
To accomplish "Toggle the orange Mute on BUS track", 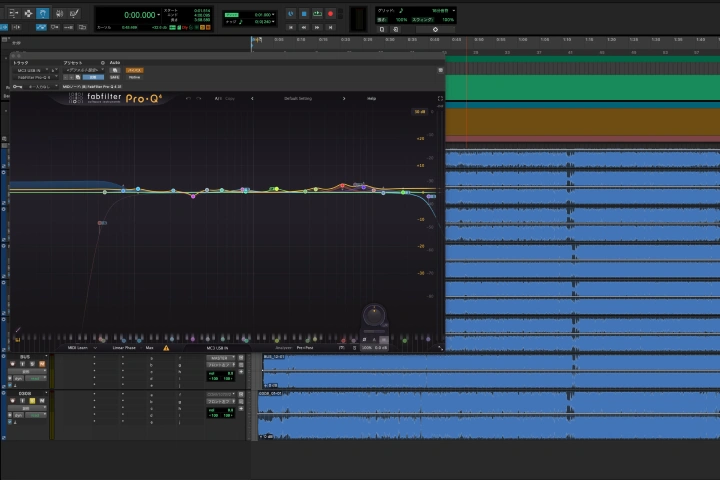I will (42, 364).
